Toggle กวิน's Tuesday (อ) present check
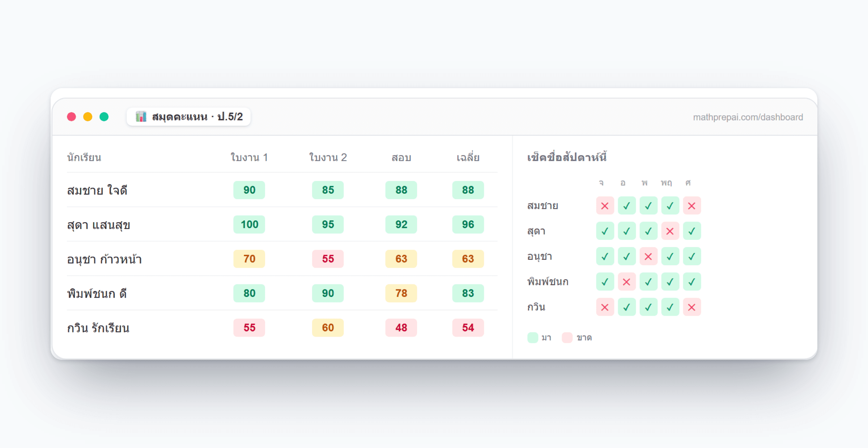This screenshot has width=868, height=448. (x=626, y=307)
